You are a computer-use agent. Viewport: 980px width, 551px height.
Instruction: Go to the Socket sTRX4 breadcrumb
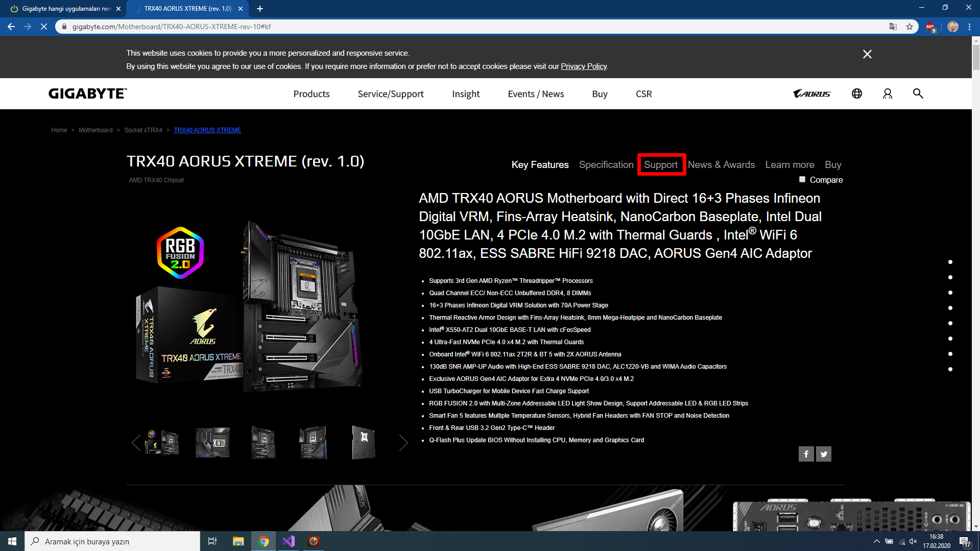tap(143, 130)
